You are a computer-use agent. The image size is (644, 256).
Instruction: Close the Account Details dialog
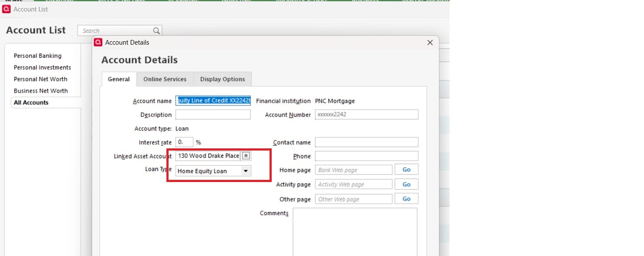pos(430,43)
